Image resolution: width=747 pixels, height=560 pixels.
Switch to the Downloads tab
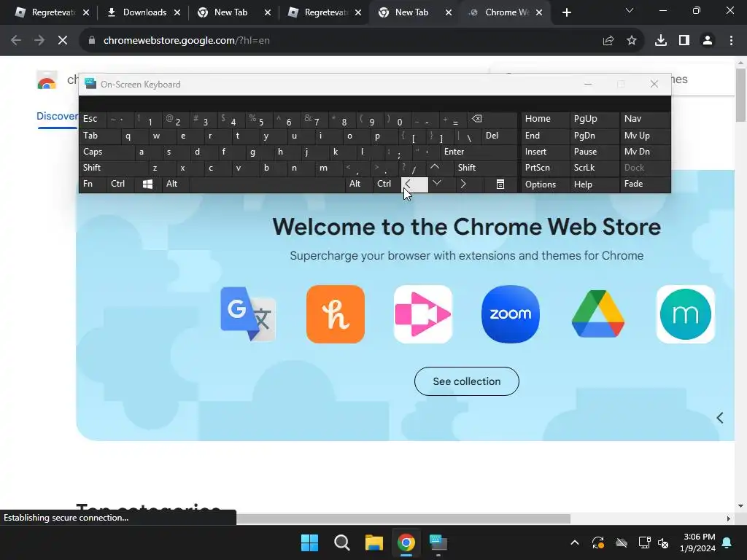click(142, 12)
